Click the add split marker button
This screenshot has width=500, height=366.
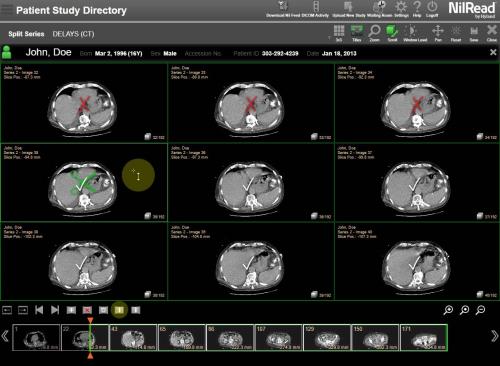(x=71, y=310)
